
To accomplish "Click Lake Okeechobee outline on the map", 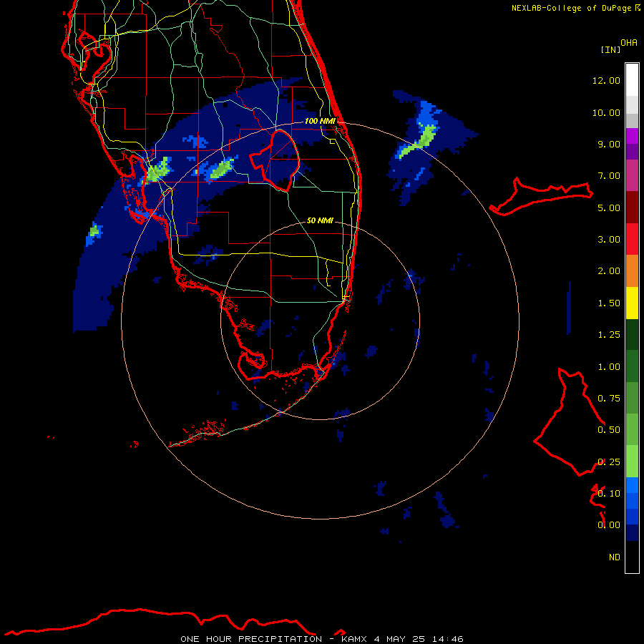I will 274,160.
